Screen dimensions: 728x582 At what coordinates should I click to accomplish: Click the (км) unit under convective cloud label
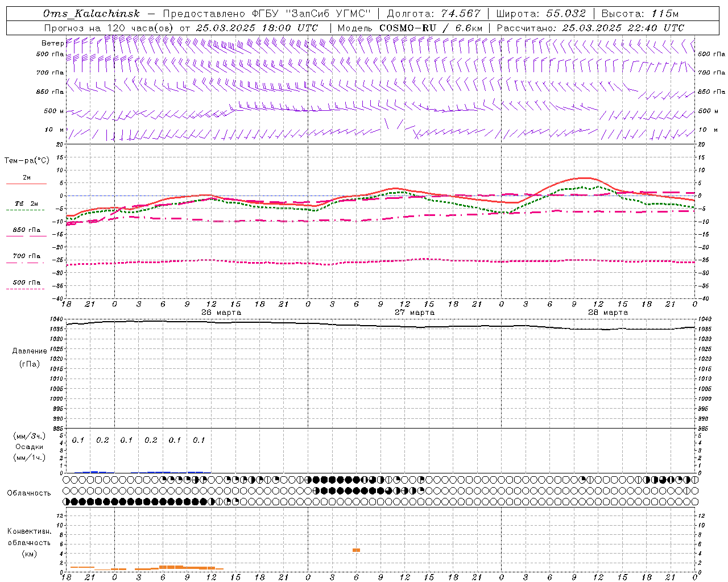[x=29, y=554]
